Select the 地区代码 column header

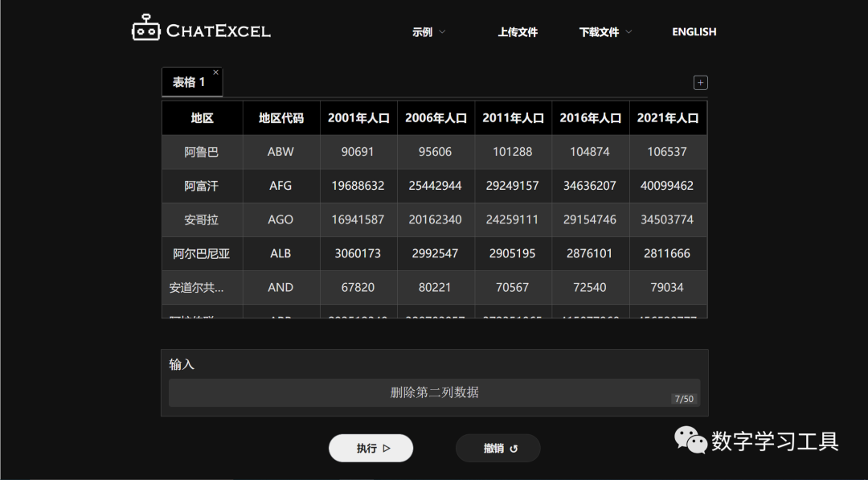280,118
